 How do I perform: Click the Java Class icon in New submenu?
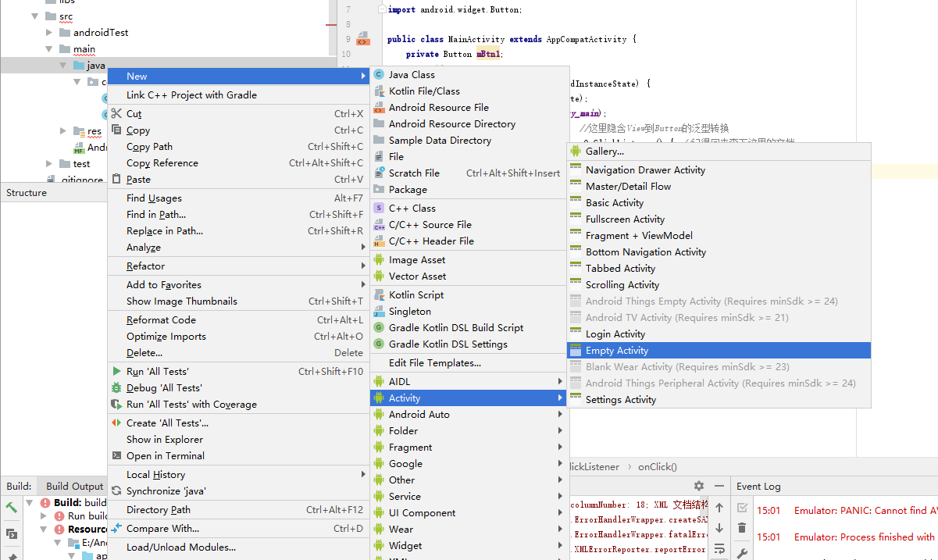[379, 75]
